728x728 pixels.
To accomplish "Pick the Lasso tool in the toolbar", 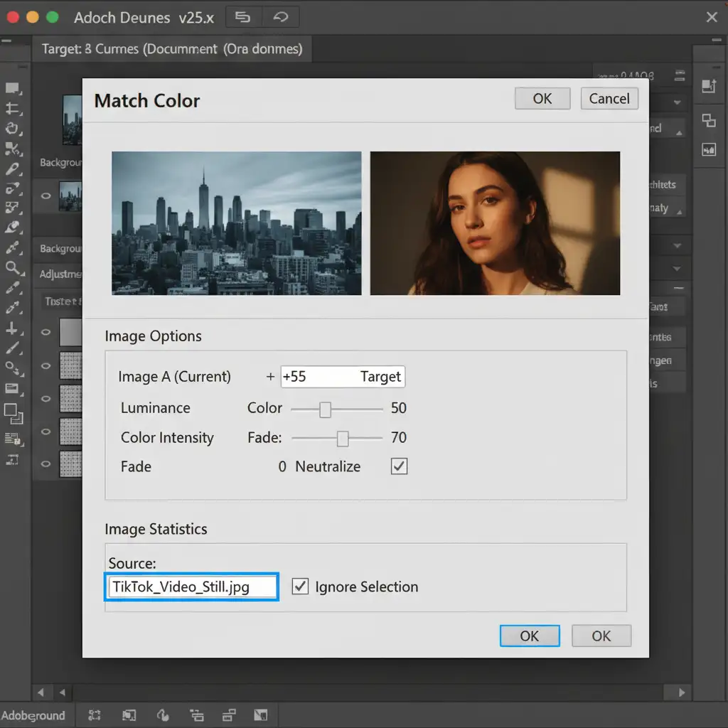I will [x=12, y=129].
